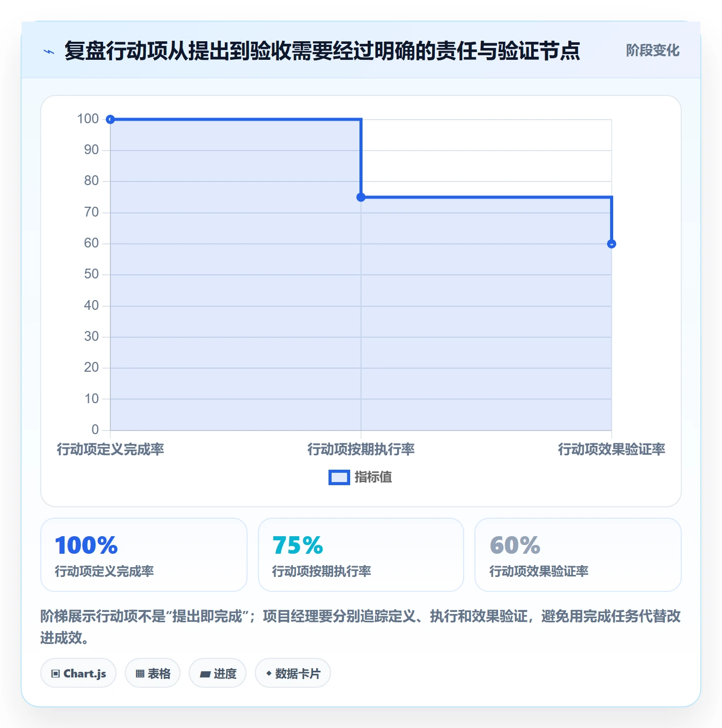Click card label 行动项按期执行率
Image resolution: width=722 pixels, height=728 pixels.
[322, 571]
